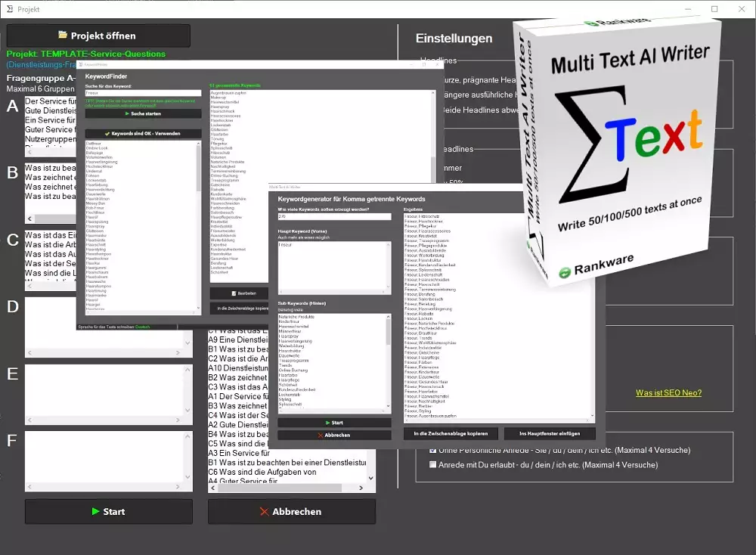This screenshot has width=756, height=555.
Task: Click 'Keywords sind OK - Verwenden' button
Action: click(x=143, y=134)
